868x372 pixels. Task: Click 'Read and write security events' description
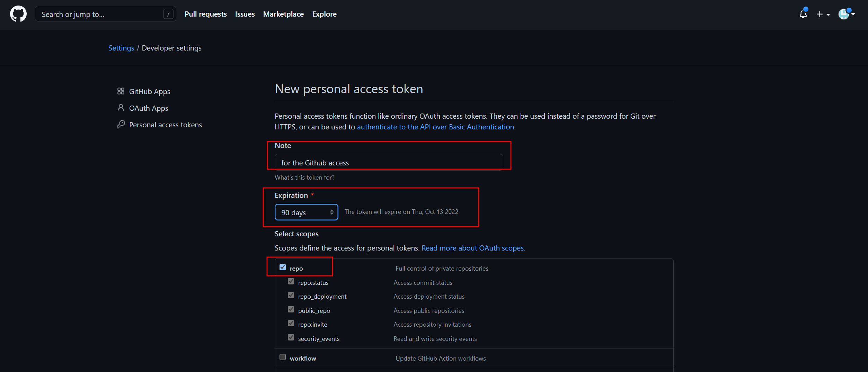(435, 339)
